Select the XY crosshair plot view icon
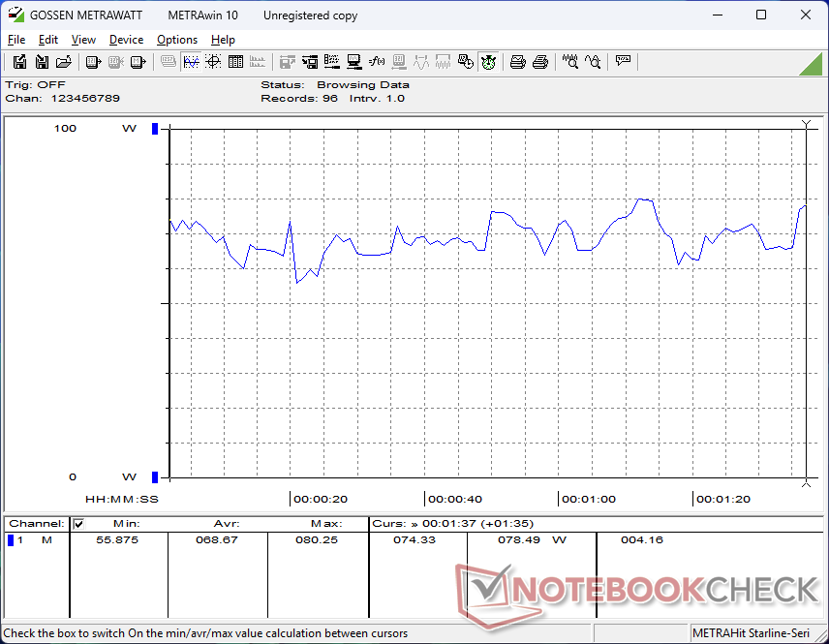Screen dimensions: 829x644 click(213, 62)
